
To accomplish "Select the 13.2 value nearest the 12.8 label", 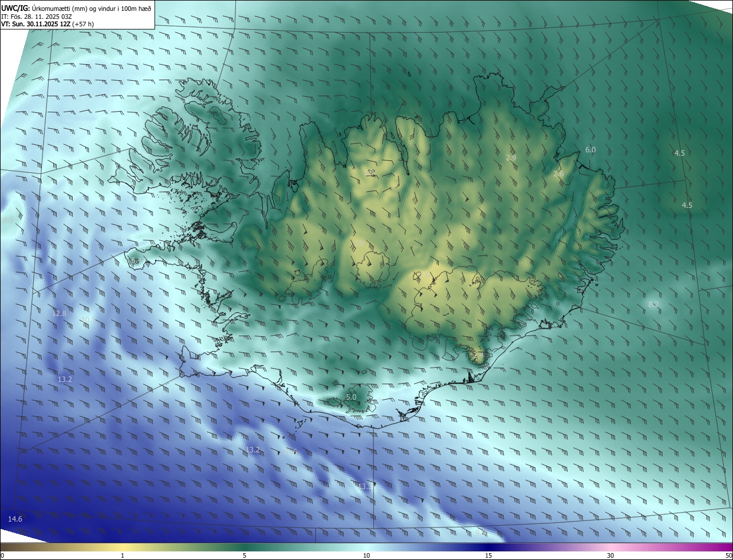I will pos(65,380).
